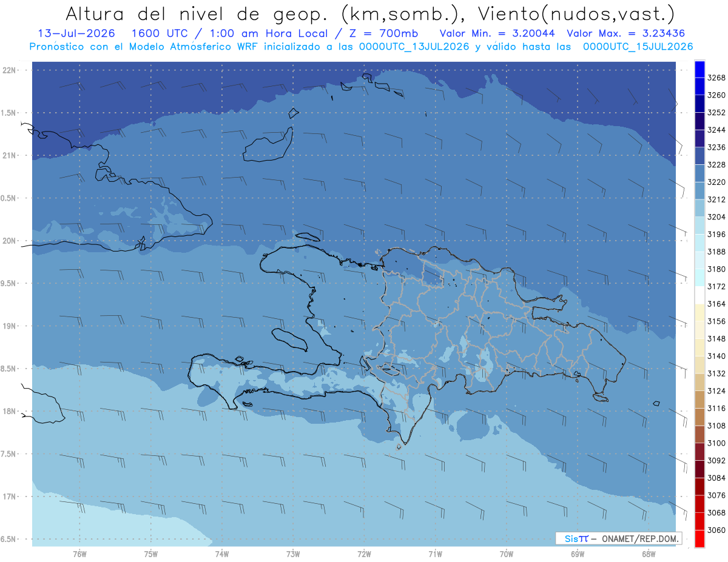Click the 1.5N latitude axis label

(x=8, y=113)
